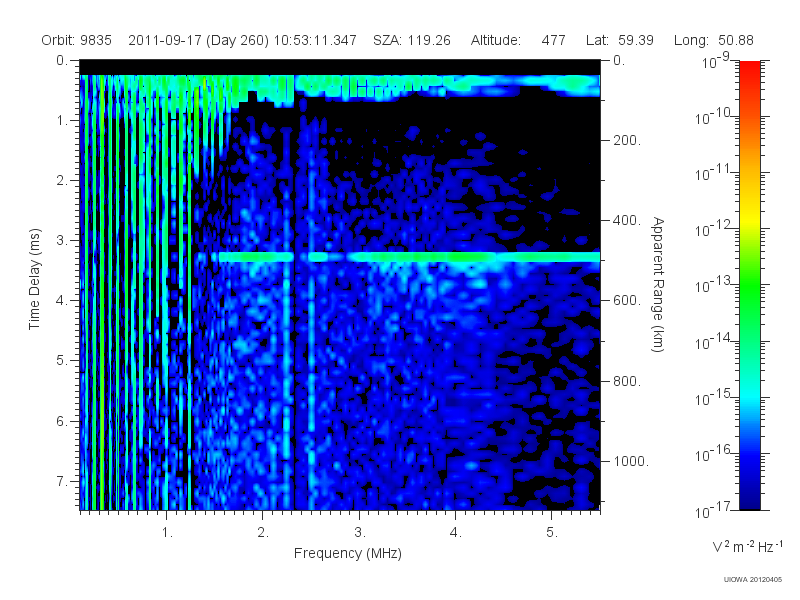Click the dark blue bottom of the color bar
Screen dimensions: 800x600
pyautogui.click(x=749, y=497)
